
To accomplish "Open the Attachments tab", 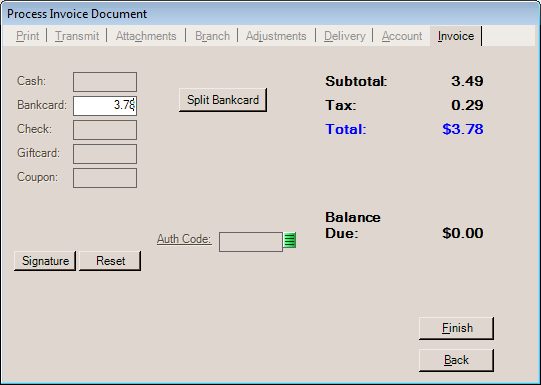I will (146, 36).
